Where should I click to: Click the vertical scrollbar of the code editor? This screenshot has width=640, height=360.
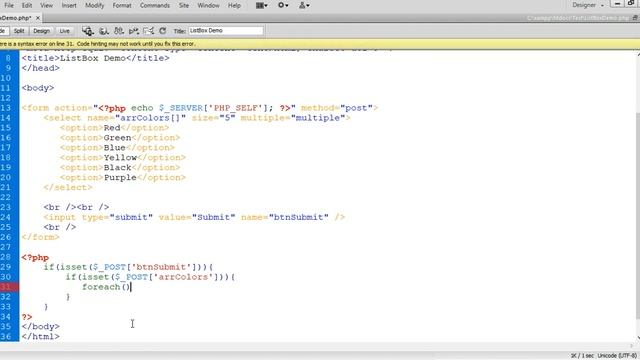click(637, 196)
